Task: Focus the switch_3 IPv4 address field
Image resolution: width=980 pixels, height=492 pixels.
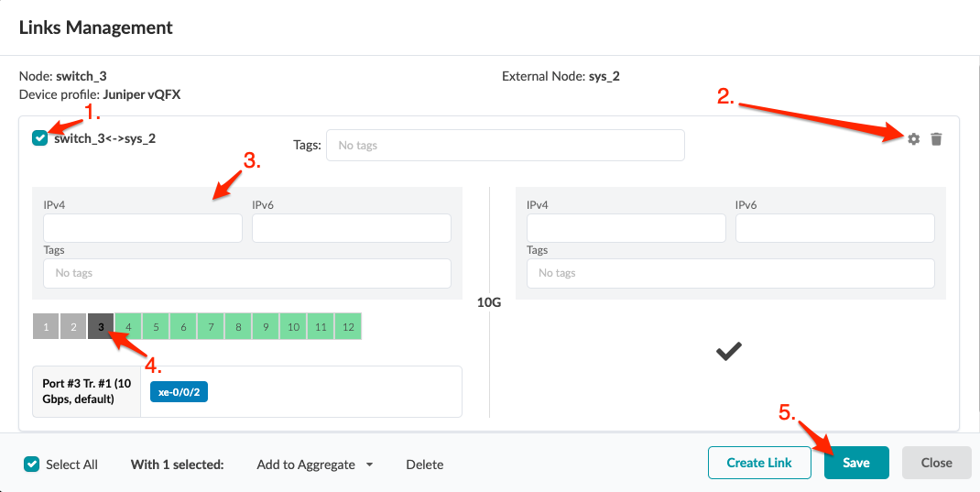Action: pyautogui.click(x=143, y=228)
